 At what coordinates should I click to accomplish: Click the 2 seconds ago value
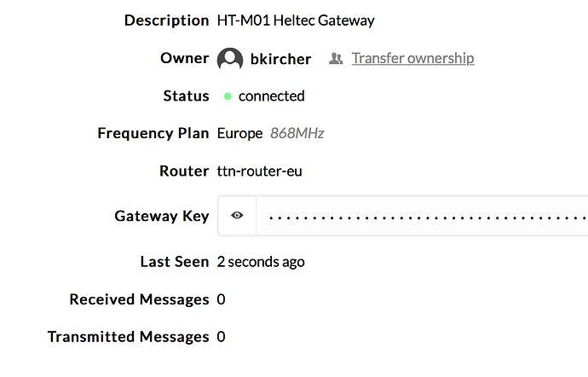coord(261,262)
